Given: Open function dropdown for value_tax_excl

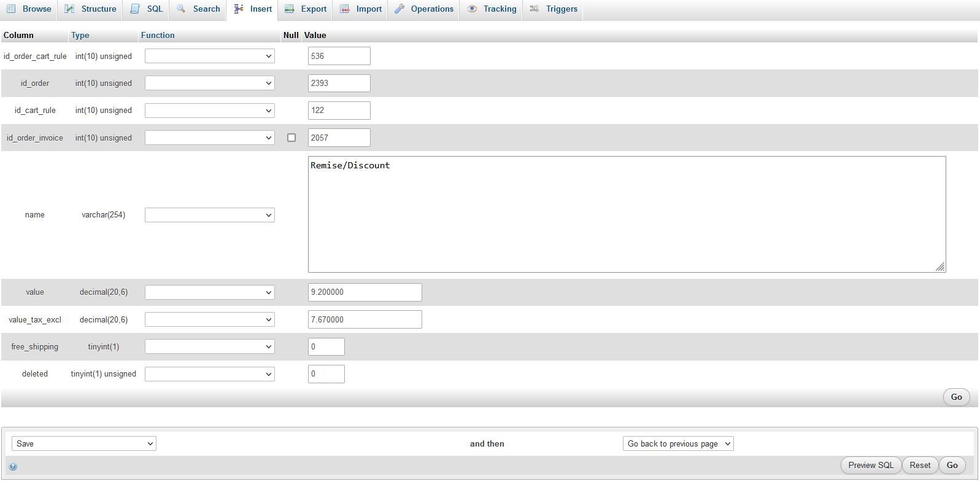Looking at the screenshot, I should click(x=209, y=319).
